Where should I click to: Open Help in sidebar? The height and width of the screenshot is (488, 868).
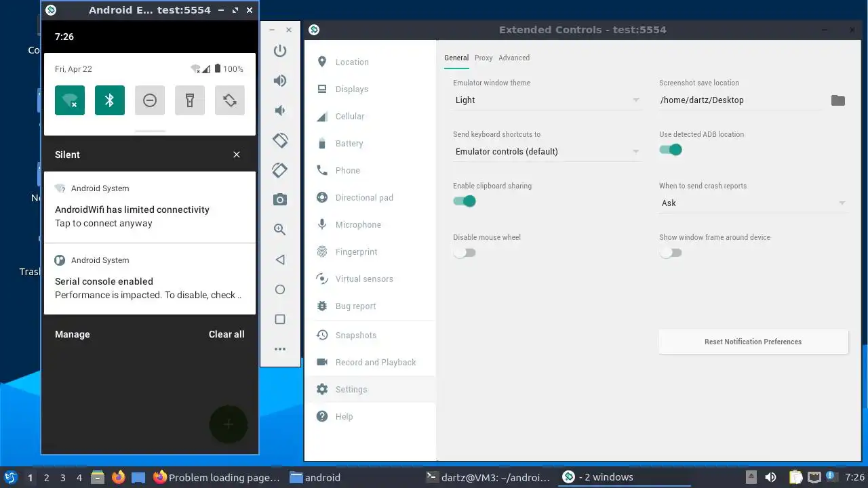(x=370, y=417)
